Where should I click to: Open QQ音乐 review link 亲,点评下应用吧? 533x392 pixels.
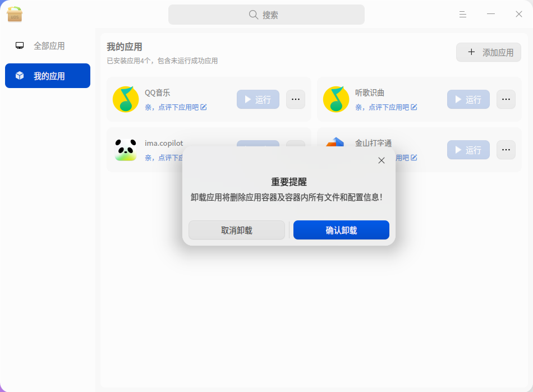tap(176, 107)
